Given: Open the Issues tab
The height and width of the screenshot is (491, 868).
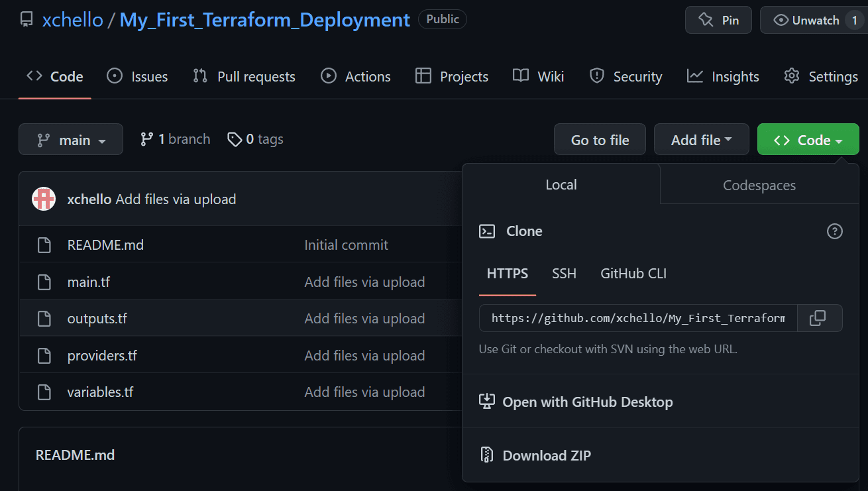Looking at the screenshot, I should pyautogui.click(x=137, y=76).
